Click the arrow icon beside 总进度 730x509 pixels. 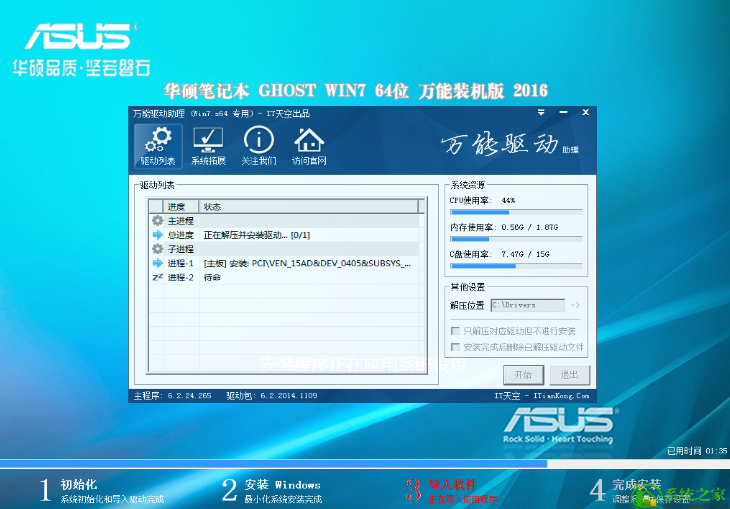pos(157,235)
